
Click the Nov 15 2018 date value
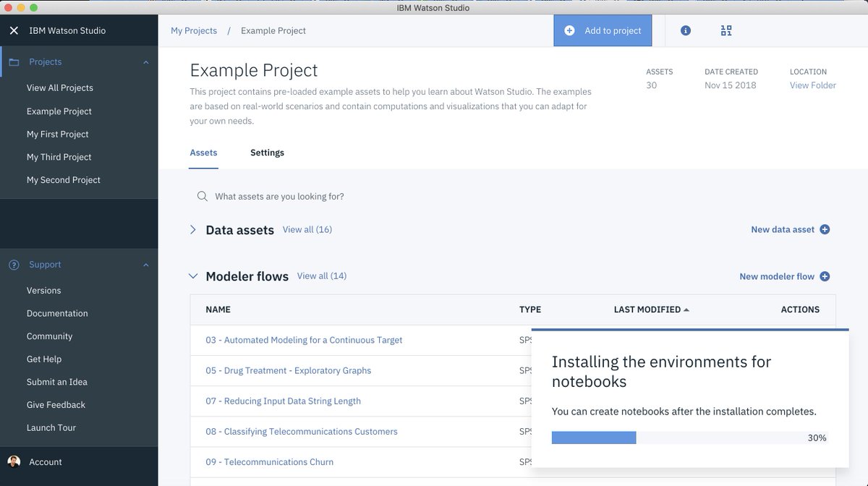[731, 85]
